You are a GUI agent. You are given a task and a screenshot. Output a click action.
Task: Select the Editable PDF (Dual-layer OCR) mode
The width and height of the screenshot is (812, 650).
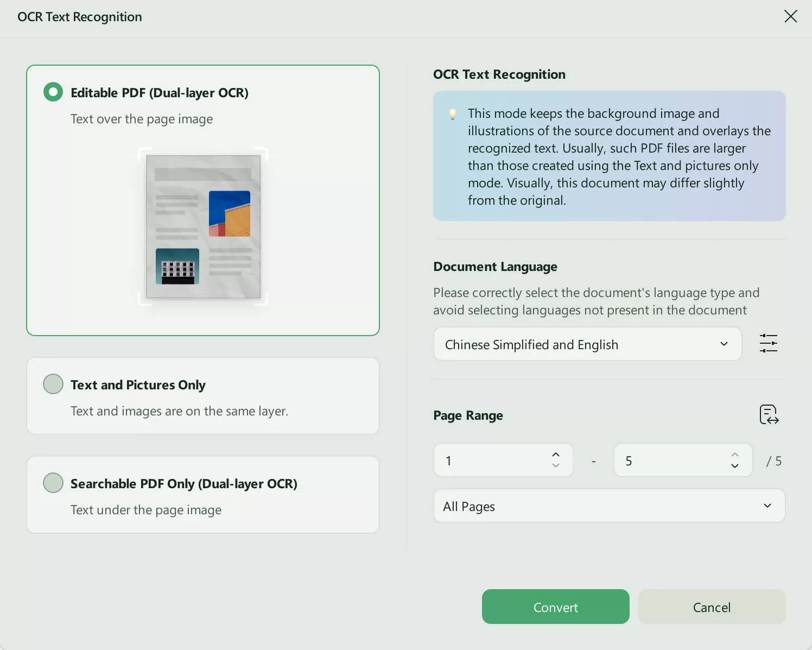pos(53,92)
